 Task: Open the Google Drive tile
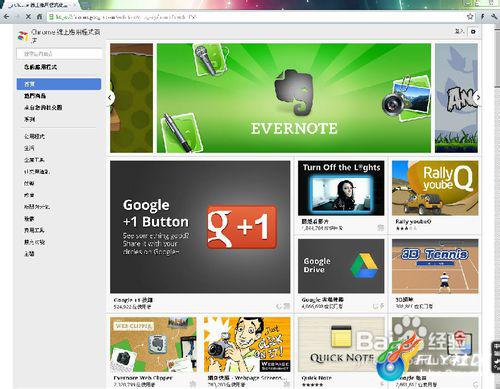[x=341, y=266]
